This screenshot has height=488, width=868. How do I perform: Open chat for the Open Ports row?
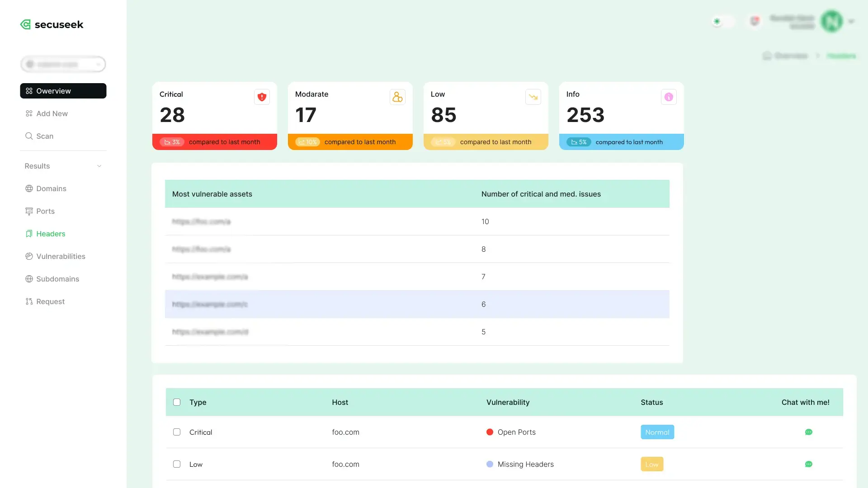pyautogui.click(x=808, y=432)
